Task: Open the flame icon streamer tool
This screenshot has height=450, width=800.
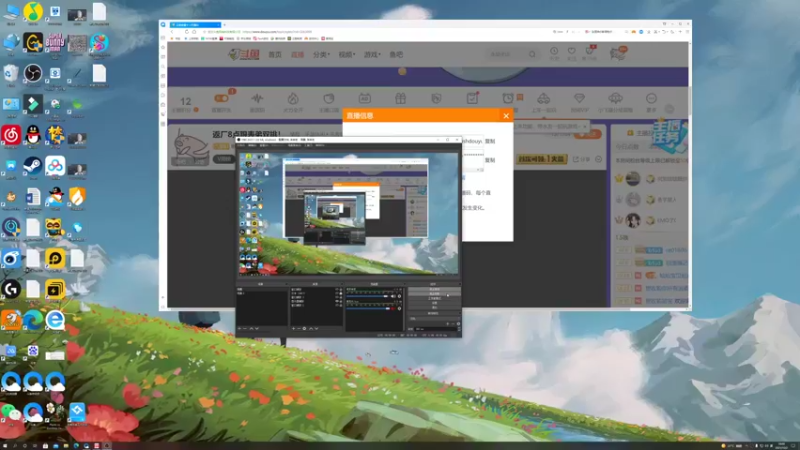Action: (293, 98)
